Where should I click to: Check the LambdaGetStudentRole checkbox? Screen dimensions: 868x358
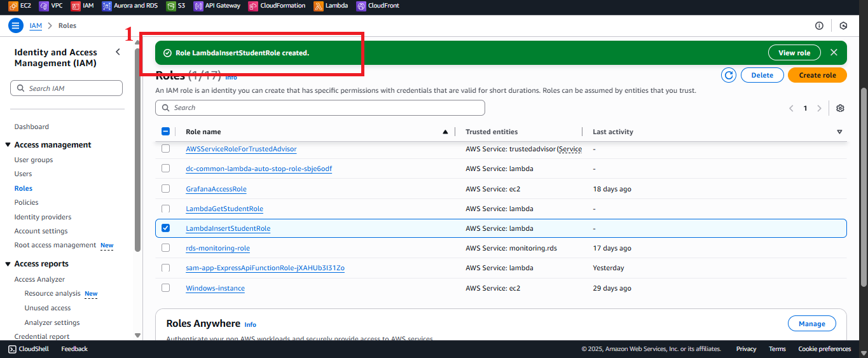point(165,209)
